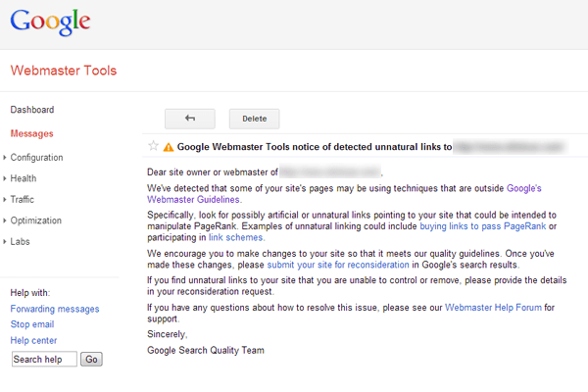The height and width of the screenshot is (392, 588).
Task: Open the Traffic menu label
Action: (23, 200)
